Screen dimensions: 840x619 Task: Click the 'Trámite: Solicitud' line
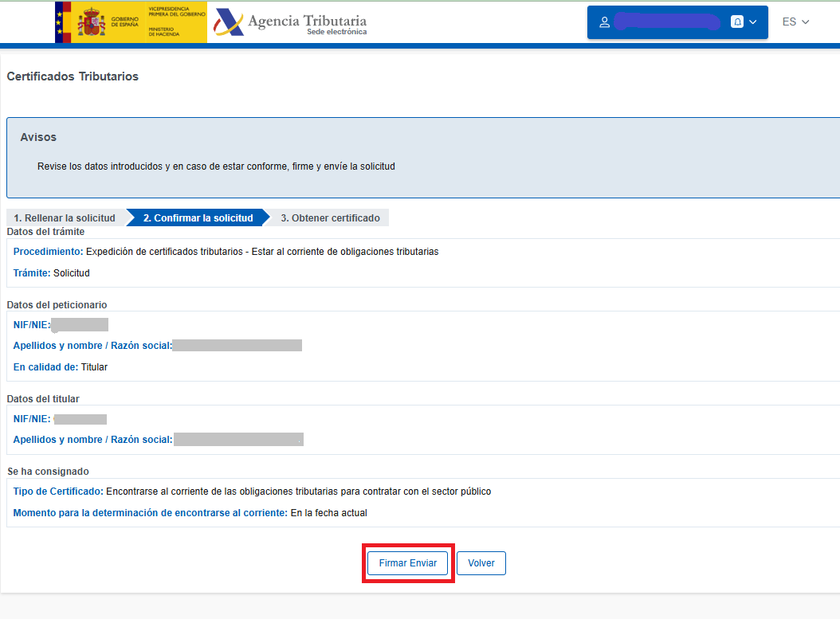point(52,273)
